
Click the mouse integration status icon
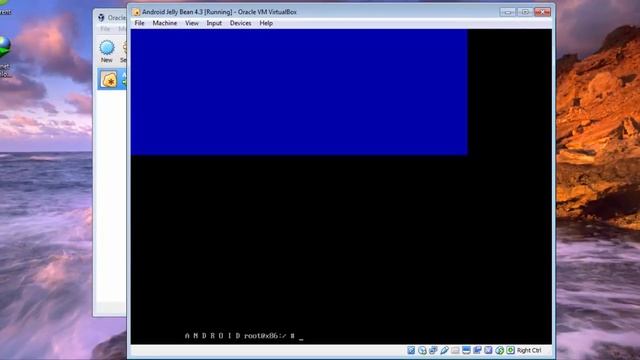point(499,350)
